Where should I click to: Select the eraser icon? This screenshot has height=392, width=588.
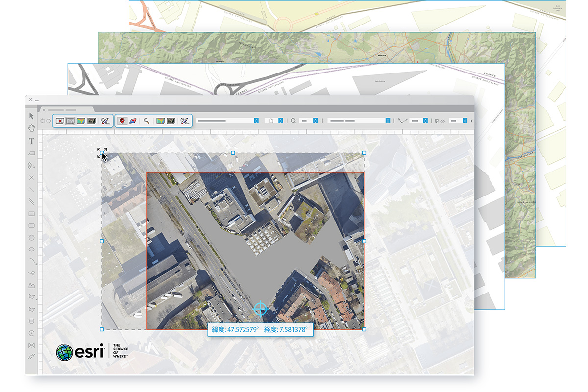click(133, 121)
